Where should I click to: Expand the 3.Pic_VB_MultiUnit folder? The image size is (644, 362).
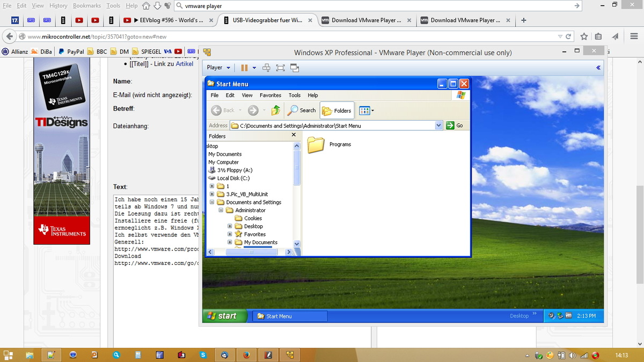point(212,194)
